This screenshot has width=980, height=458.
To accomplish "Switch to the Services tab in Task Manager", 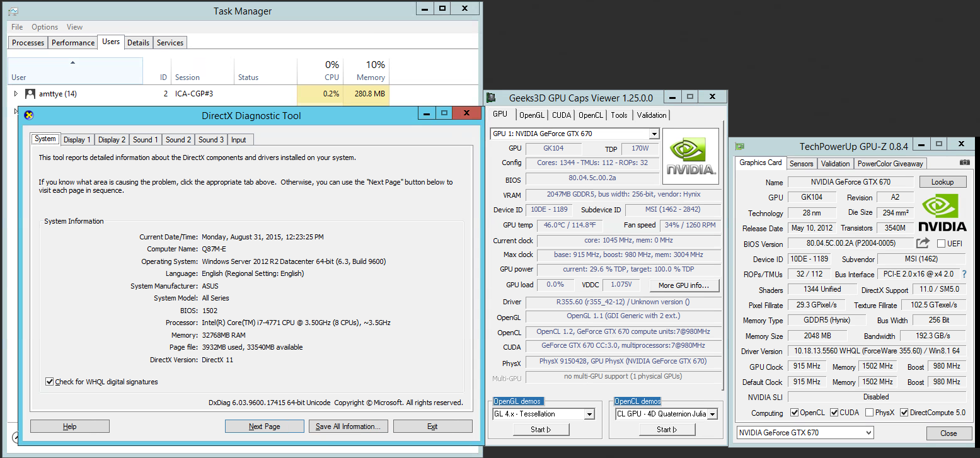I will (x=170, y=43).
